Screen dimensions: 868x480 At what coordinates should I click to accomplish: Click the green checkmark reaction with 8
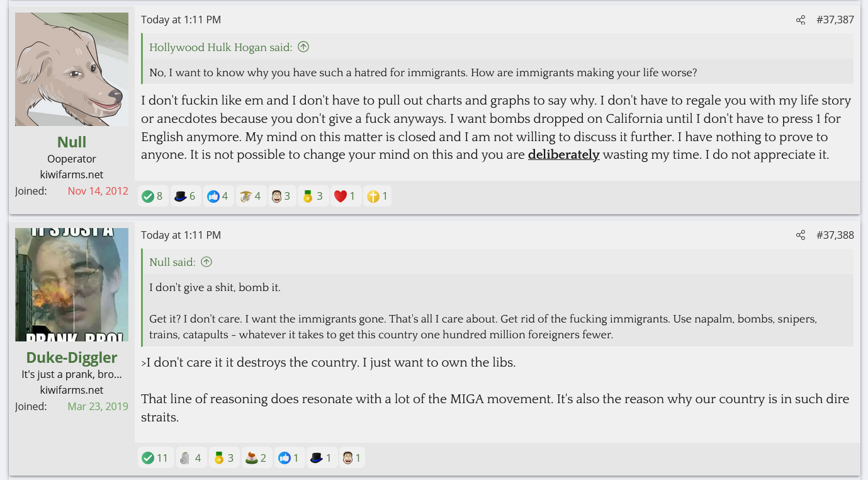(x=153, y=197)
